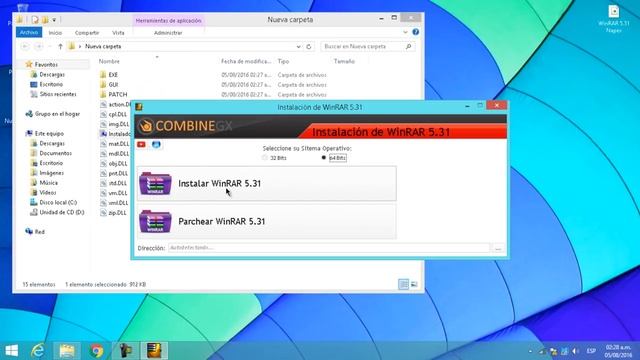Show hidden system tray icons arrow
This screenshot has width=640, height=360.
click(531, 351)
